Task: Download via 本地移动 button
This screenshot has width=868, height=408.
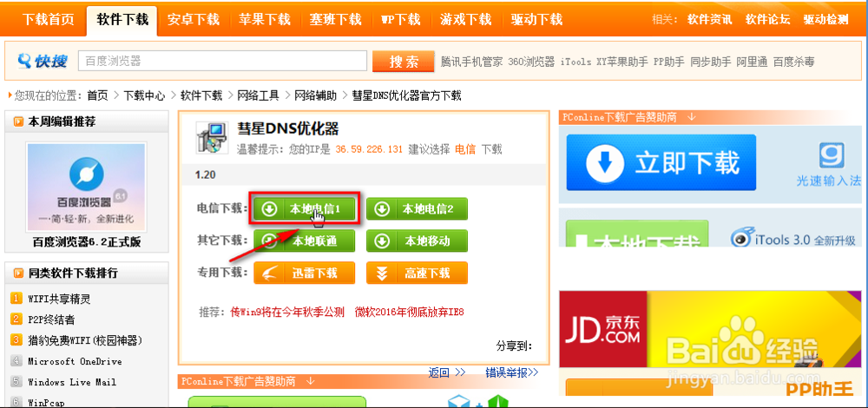Action: click(417, 240)
